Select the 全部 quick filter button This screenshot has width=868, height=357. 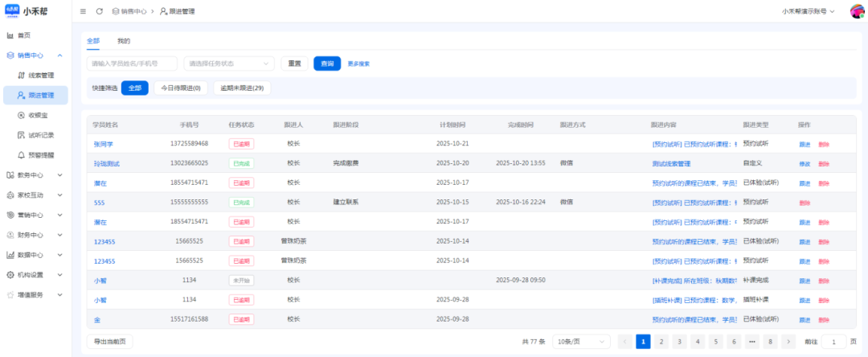[134, 88]
